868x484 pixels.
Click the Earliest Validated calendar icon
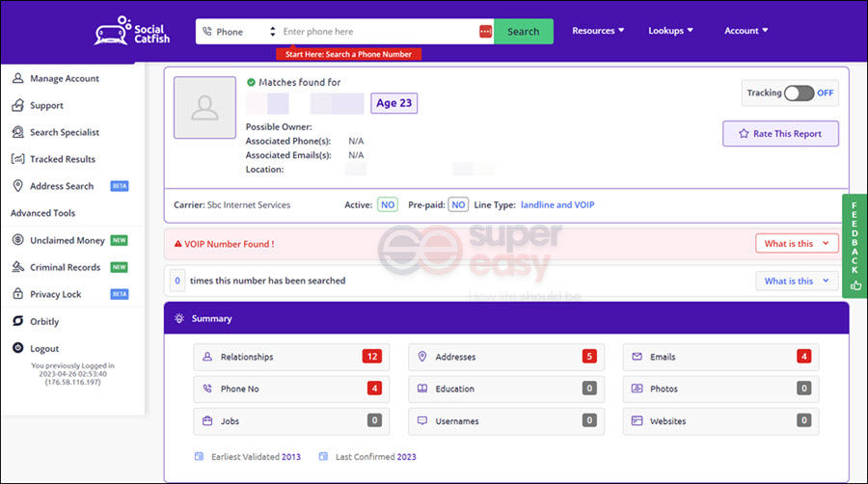point(199,456)
